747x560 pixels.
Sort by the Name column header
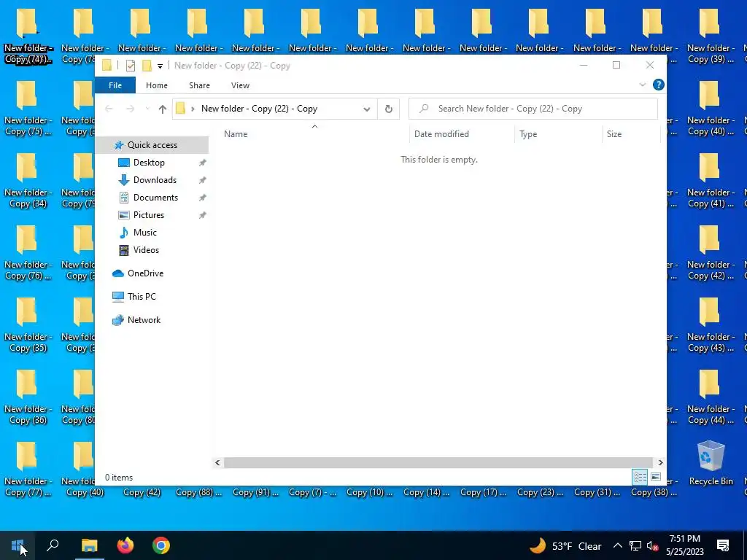tap(236, 134)
